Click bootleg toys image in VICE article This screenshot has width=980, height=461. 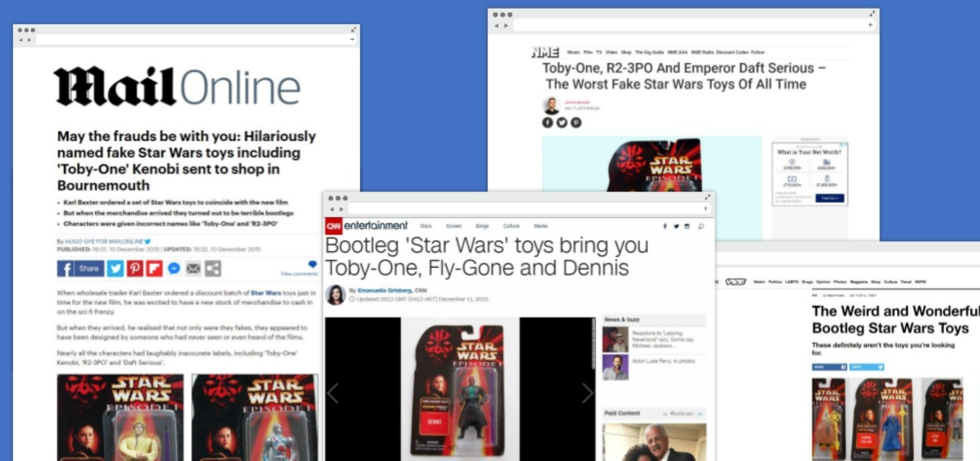coord(887,419)
